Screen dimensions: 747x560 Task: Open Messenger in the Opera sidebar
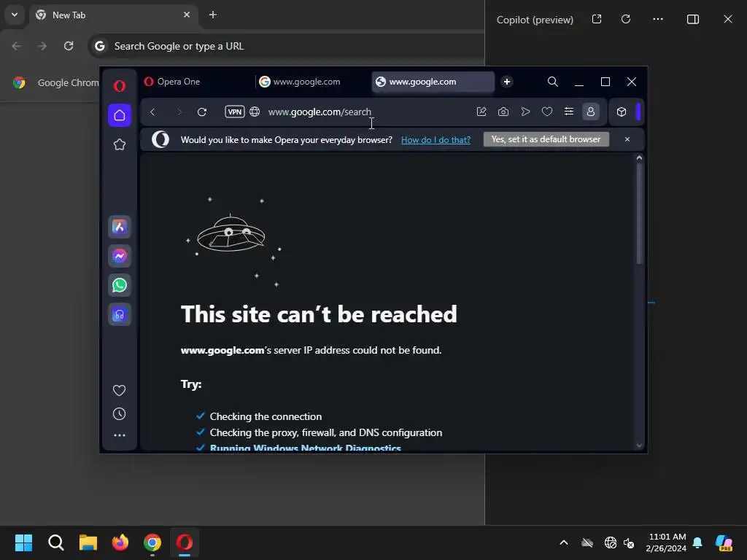tap(120, 256)
